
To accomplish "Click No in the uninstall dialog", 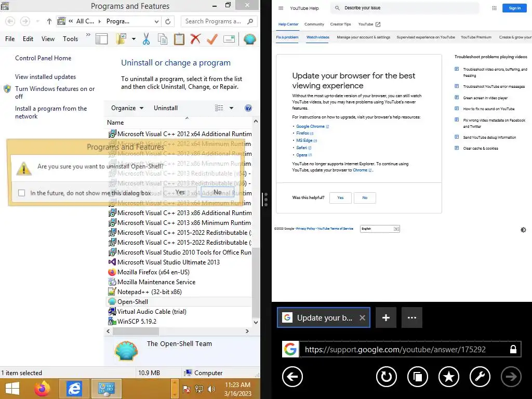I will click(x=218, y=192).
